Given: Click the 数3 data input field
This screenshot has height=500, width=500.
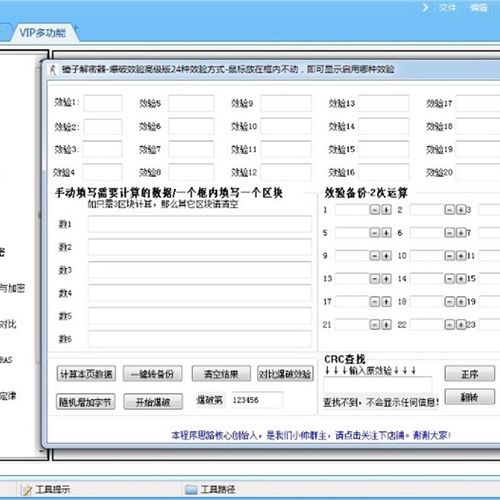Looking at the screenshot, I should point(200,270).
